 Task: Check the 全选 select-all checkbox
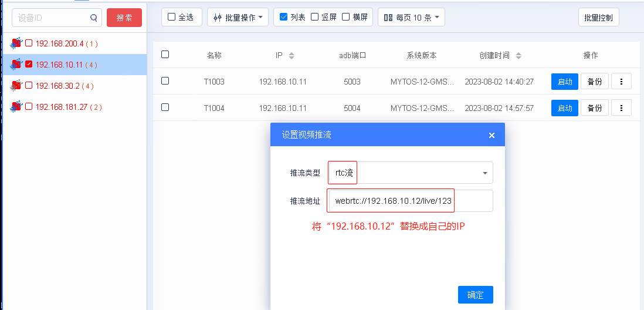[x=172, y=17]
